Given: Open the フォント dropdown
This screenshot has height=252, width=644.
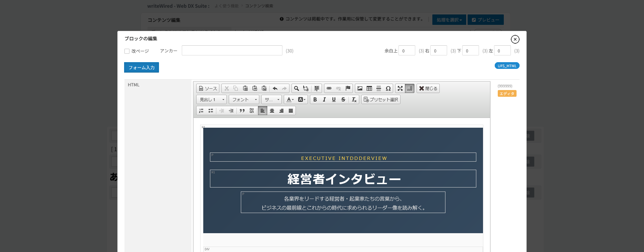Looking at the screenshot, I should [244, 99].
